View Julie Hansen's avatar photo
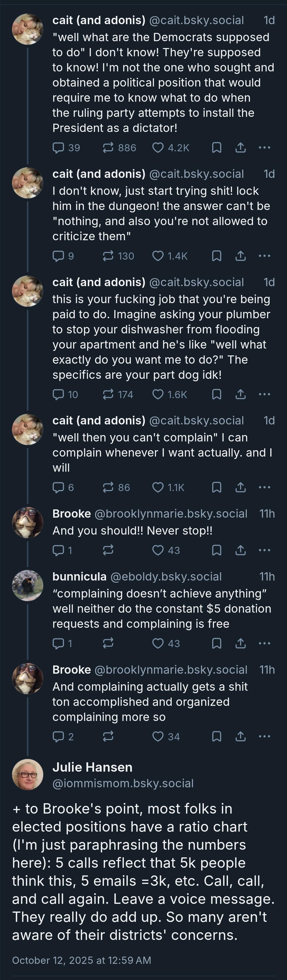This screenshot has height=980, width=287. (x=28, y=774)
